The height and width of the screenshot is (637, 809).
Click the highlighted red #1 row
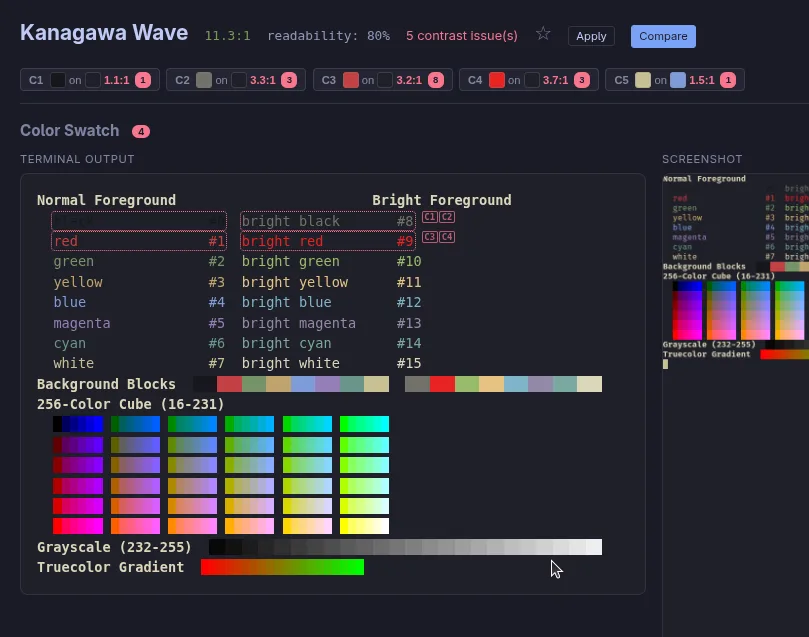[139, 241]
